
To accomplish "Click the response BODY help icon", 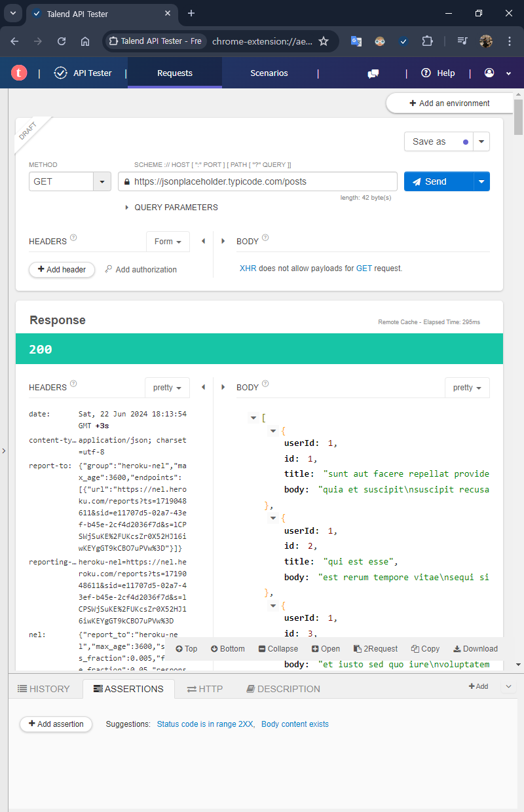I will 265,384.
